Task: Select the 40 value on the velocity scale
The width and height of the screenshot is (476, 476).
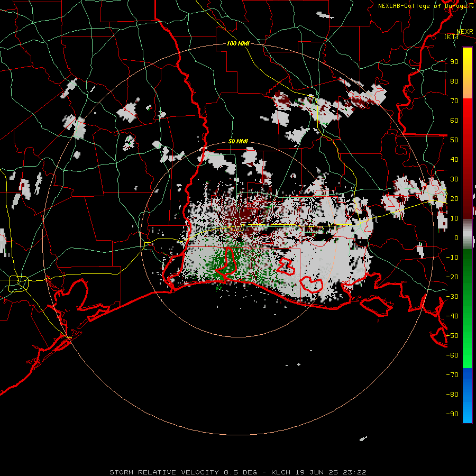Action: click(x=454, y=159)
